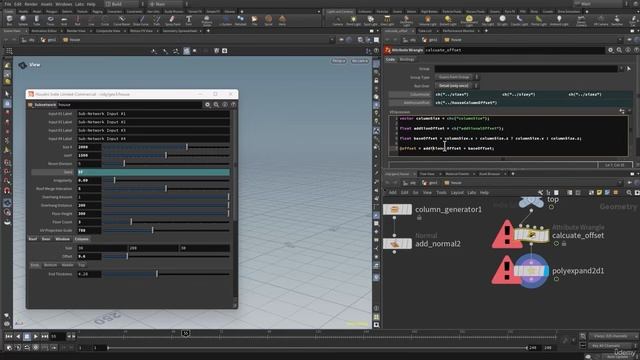640x360 pixels.
Task: Open the Group field dropdown arrow
Action: (x=621, y=69)
